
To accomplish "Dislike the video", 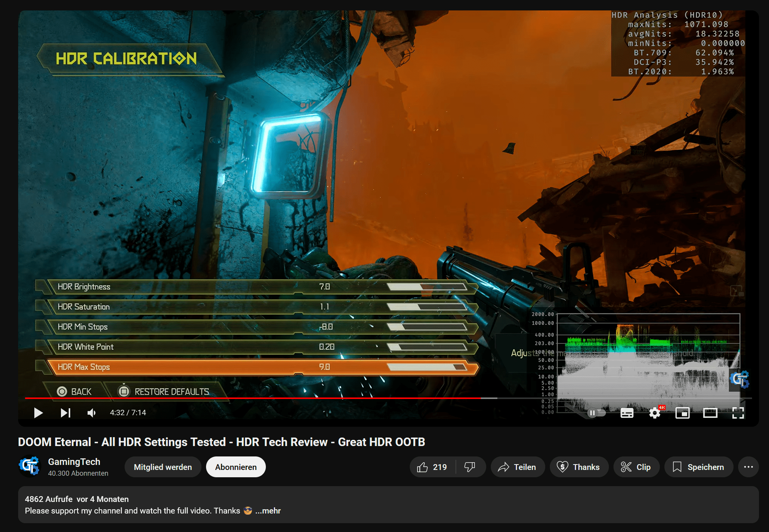I will click(470, 467).
